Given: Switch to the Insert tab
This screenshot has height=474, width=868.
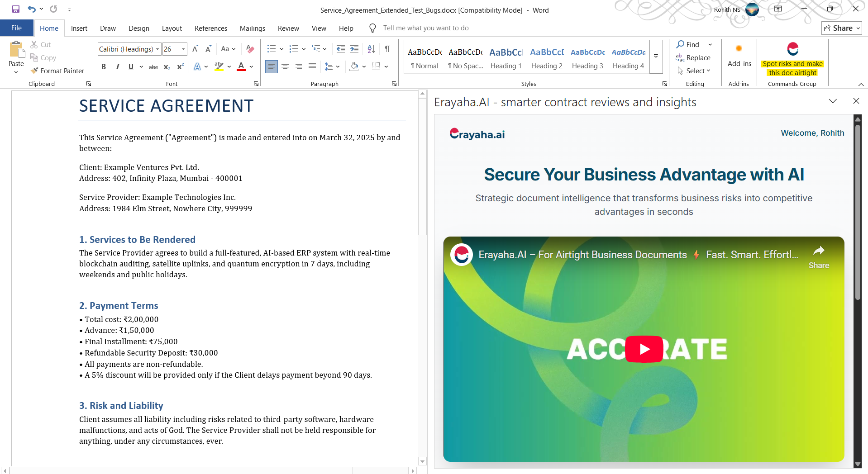Looking at the screenshot, I should [79, 28].
